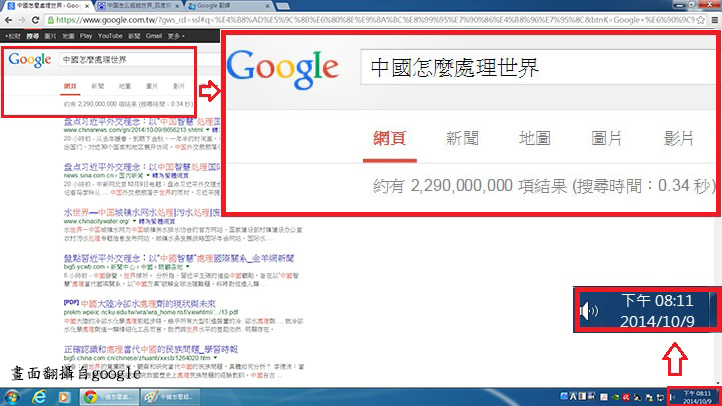The width and height of the screenshot is (722, 406).
Task: Click 圖片 in the black Google bar
Action: coord(50,36)
